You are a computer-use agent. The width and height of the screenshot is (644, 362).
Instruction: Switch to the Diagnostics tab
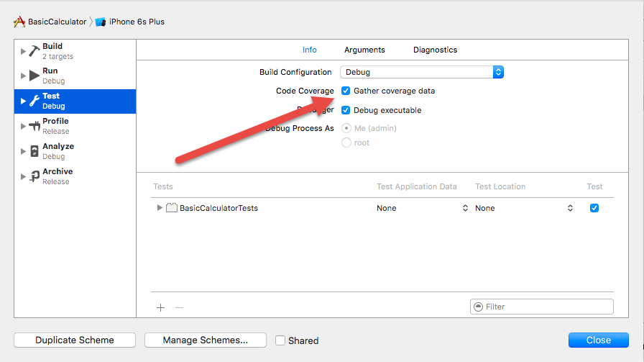point(436,50)
